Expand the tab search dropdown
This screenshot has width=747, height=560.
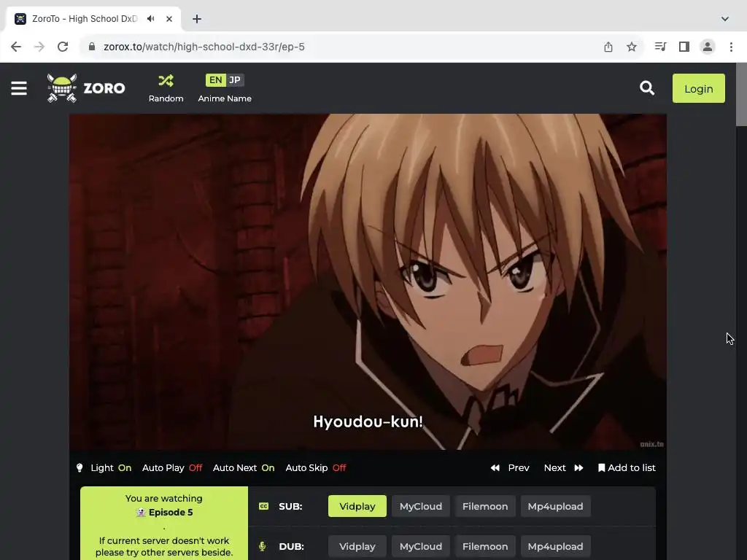coord(724,19)
